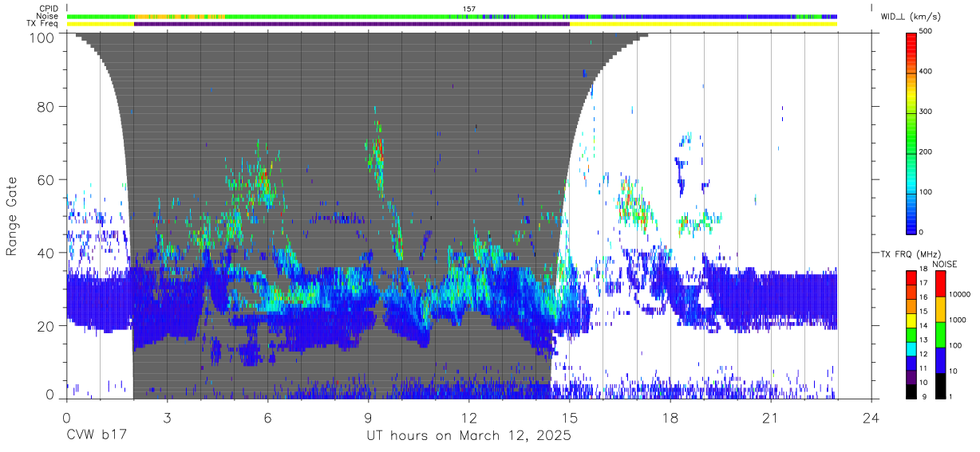Click the '10000' tick on the NOISE legend
Image resolution: width=980 pixels, height=452 pixels.
pyautogui.click(x=961, y=294)
